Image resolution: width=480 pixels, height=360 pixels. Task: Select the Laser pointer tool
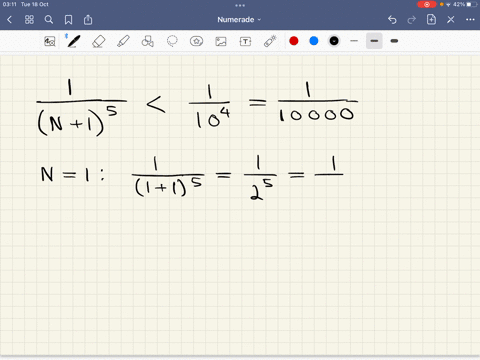(x=270, y=41)
